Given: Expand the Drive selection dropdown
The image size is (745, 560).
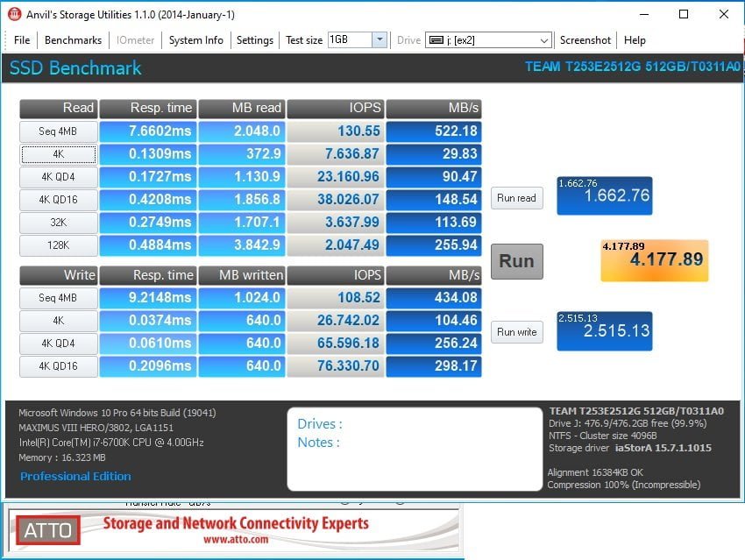Looking at the screenshot, I should tap(543, 40).
